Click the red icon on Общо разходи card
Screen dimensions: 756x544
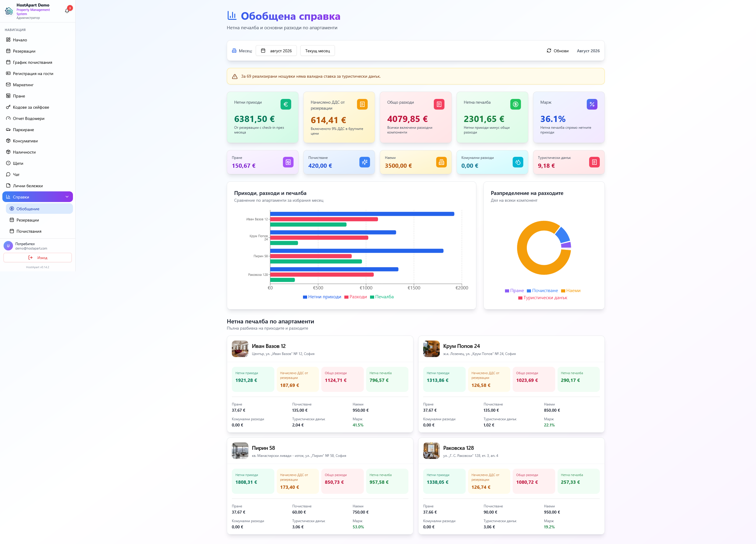pos(439,104)
